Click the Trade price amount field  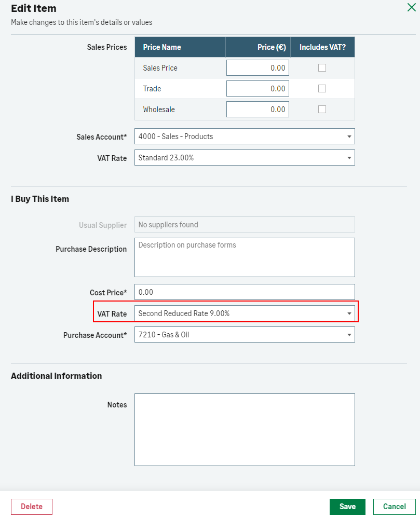[258, 89]
